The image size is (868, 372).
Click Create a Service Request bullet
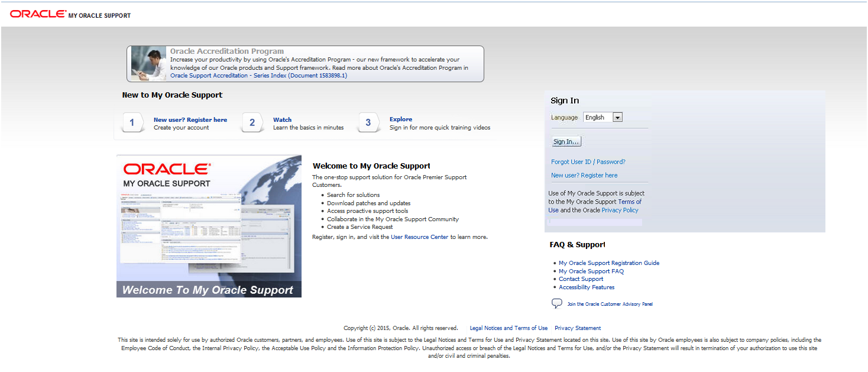pos(360,227)
